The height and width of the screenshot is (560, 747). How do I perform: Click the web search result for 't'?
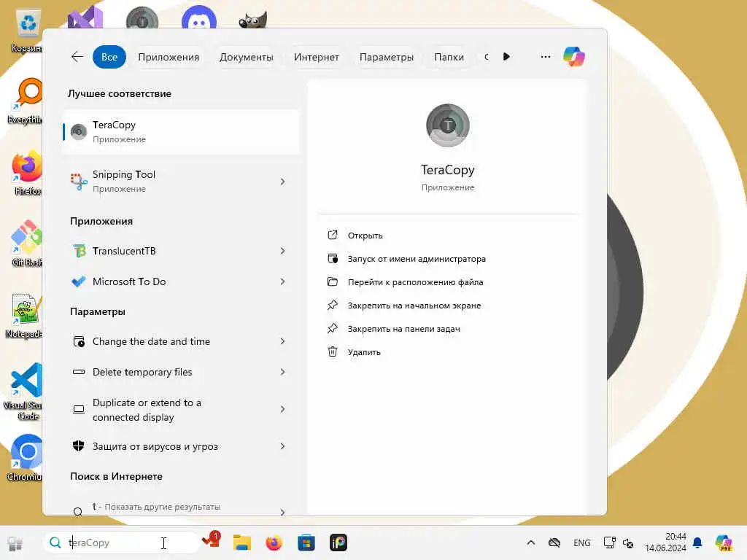181,508
